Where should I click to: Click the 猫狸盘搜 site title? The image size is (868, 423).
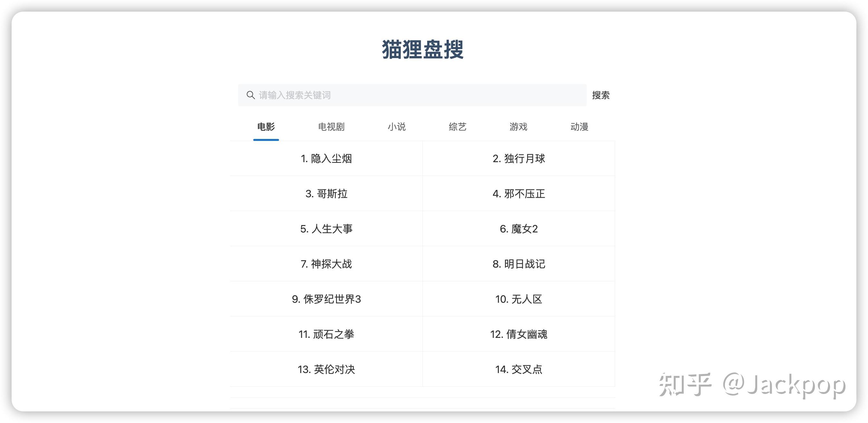[x=422, y=50]
